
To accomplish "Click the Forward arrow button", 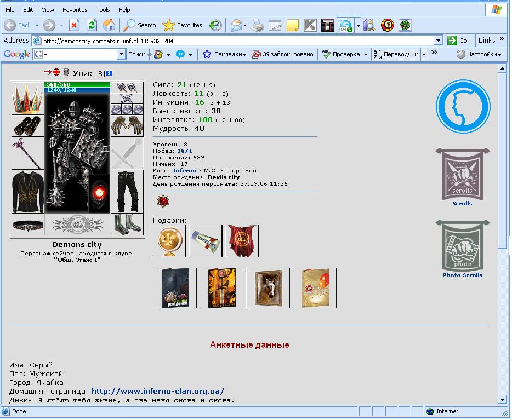I will click(49, 25).
